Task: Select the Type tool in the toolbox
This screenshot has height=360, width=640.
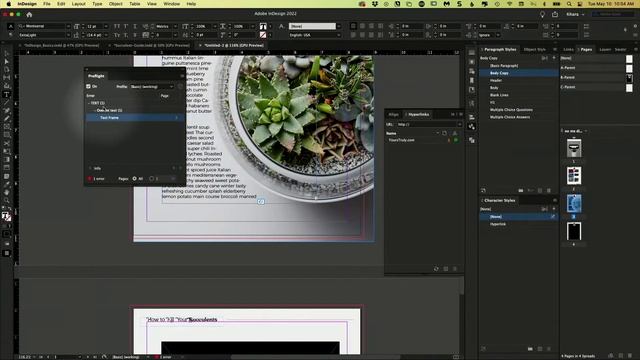Action: click(x=7, y=94)
